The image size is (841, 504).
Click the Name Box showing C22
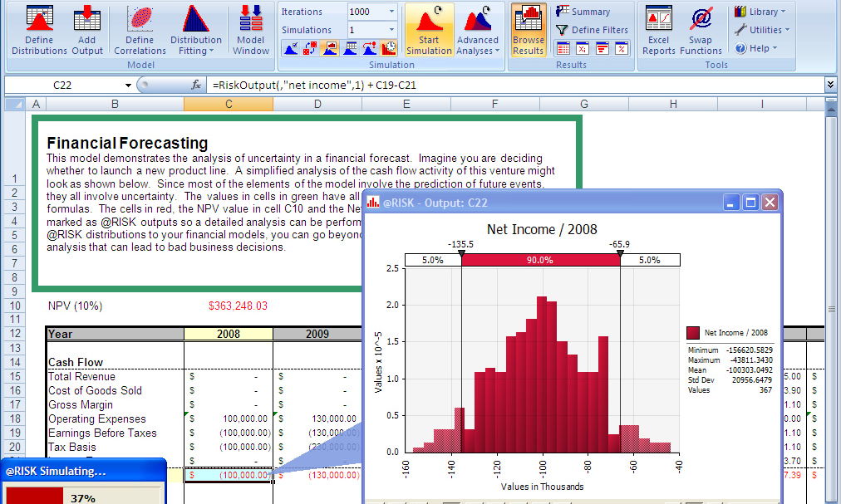63,86
